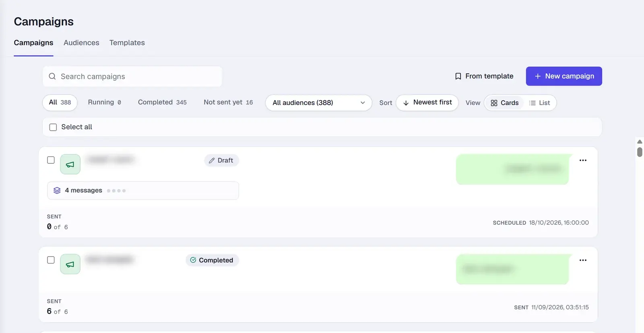Viewport: 644px width, 333px height.
Task: Click the scheduled date 18/10/2026, 16:00:00
Action: point(559,223)
